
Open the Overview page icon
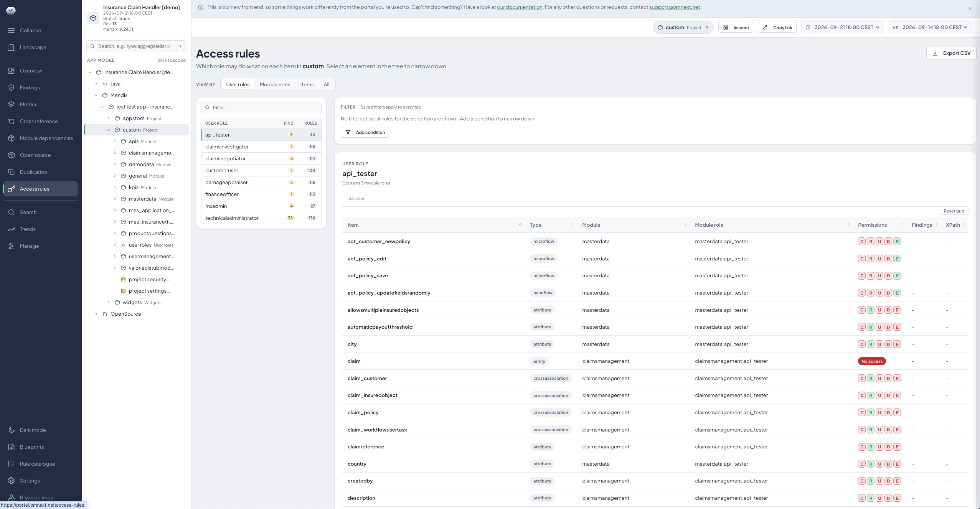(x=12, y=71)
